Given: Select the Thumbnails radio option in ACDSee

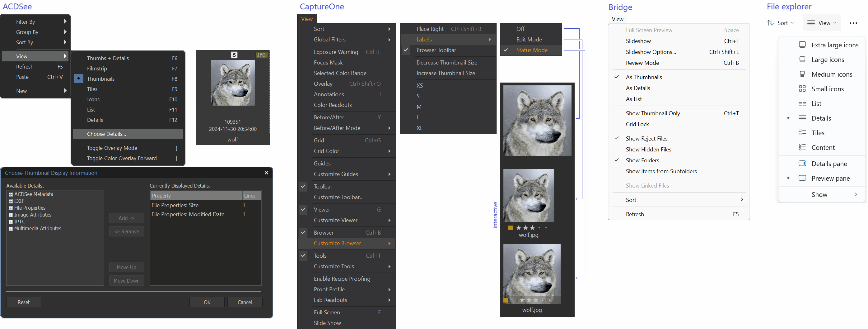Looking at the screenshot, I should [x=78, y=79].
